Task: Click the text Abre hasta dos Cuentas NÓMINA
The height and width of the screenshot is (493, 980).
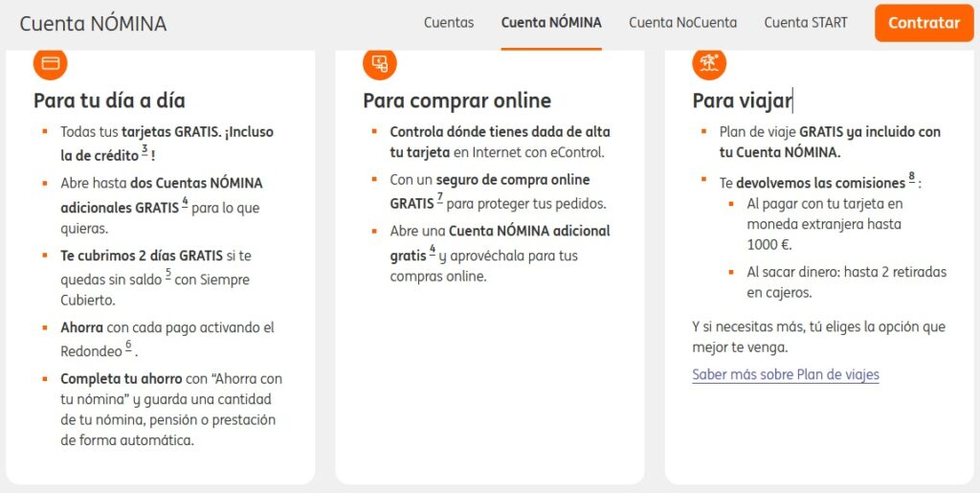Action: tap(161, 184)
